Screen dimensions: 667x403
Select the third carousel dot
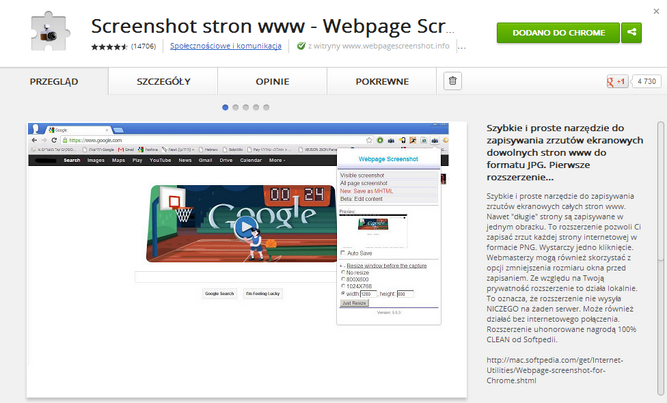[246, 107]
